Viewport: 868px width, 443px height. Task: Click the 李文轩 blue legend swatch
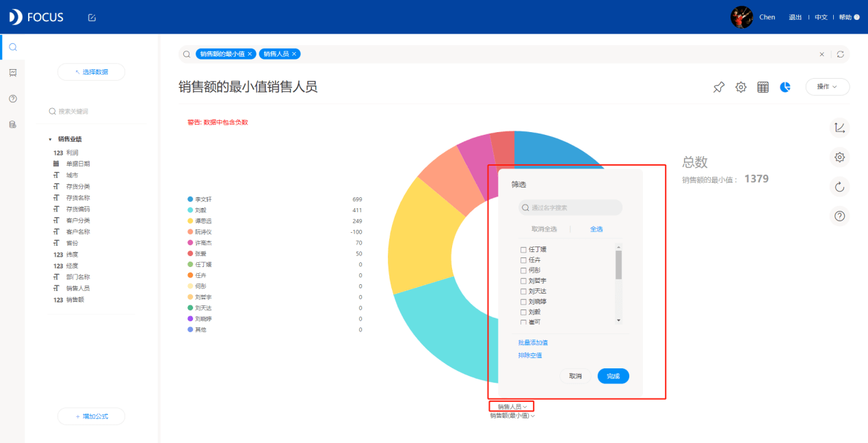190,199
